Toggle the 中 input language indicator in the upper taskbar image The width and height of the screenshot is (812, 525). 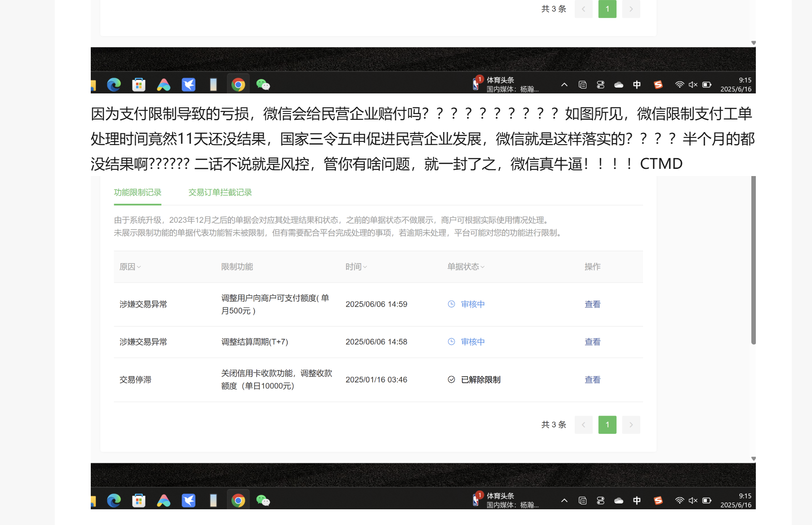(x=637, y=84)
